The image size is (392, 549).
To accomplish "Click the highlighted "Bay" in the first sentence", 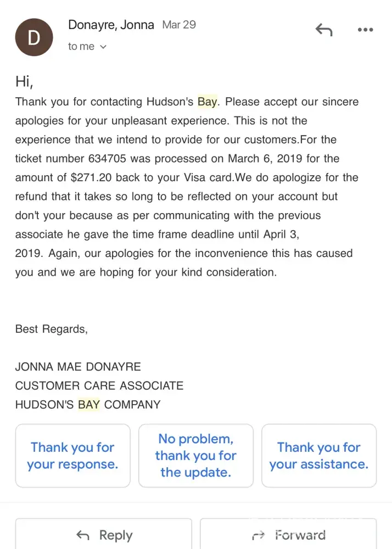I will [x=208, y=102].
